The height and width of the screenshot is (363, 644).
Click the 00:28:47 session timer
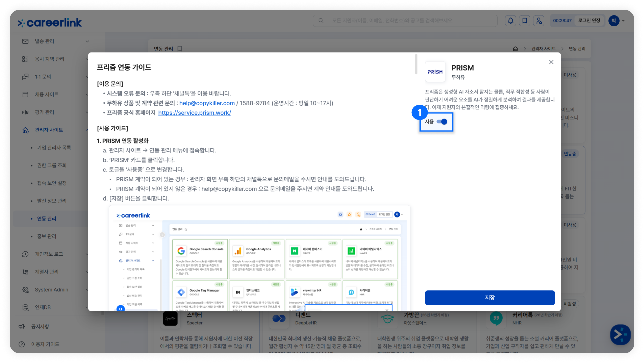click(562, 20)
